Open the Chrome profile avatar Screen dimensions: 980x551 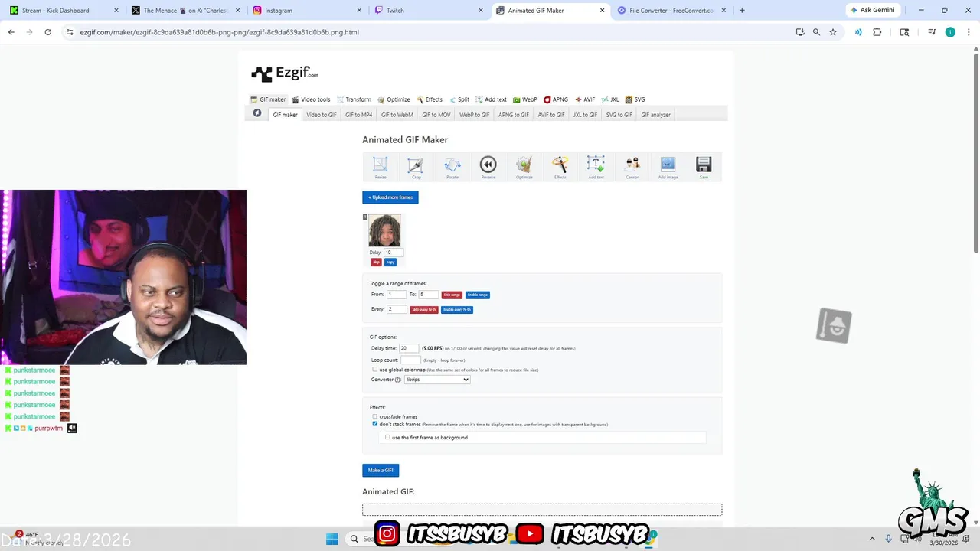tap(950, 32)
